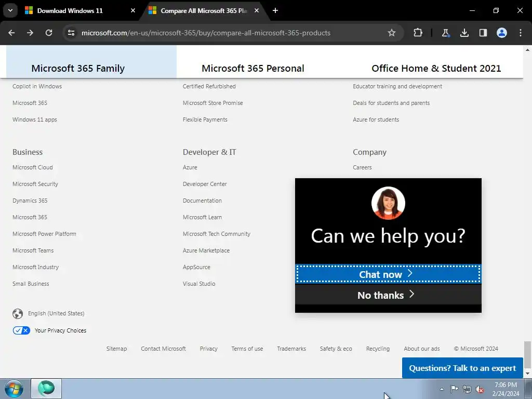The image size is (532, 399).
Task: Open About our ads footer link
Action: [422, 349]
